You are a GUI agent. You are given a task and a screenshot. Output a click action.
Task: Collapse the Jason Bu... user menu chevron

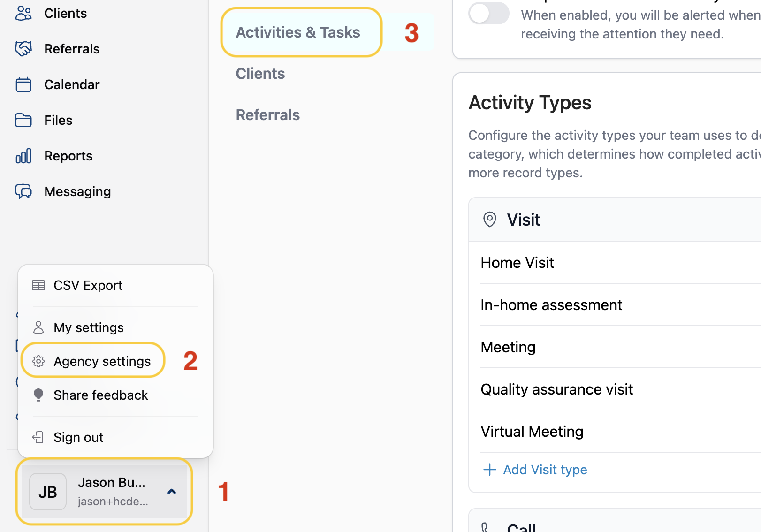(172, 492)
